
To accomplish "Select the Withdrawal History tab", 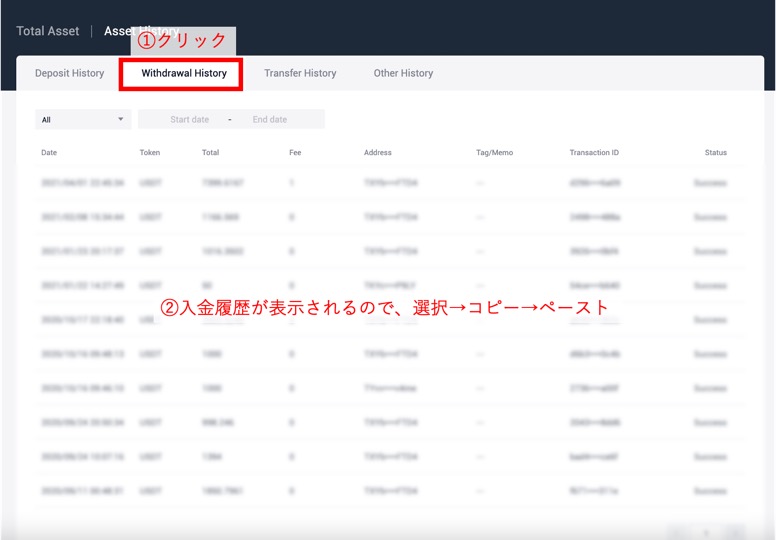I will pos(184,73).
